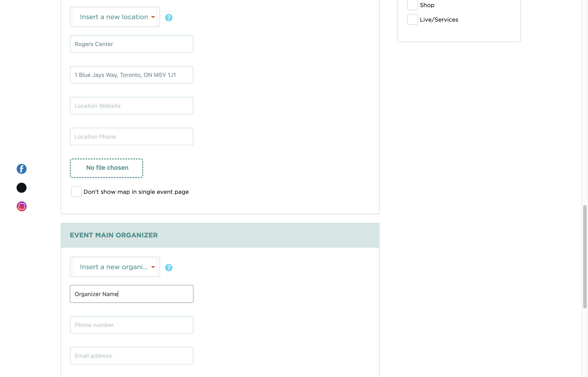This screenshot has width=588, height=377.
Task: Click the organizer Phone number field
Action: (132, 325)
